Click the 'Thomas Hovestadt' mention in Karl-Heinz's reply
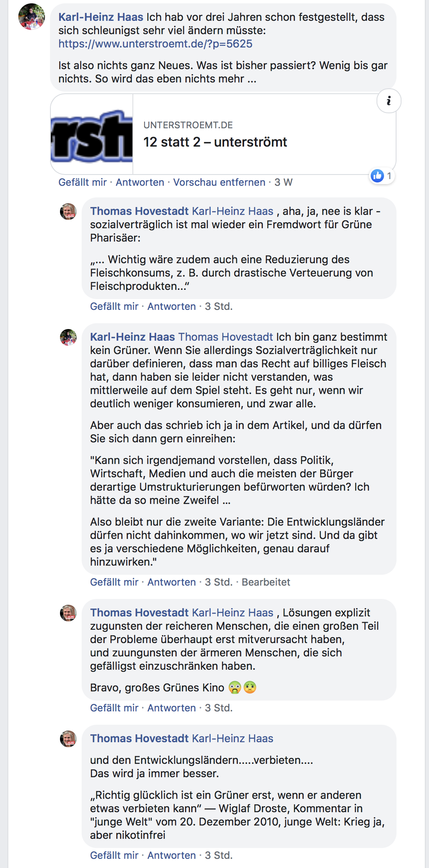 226,337
